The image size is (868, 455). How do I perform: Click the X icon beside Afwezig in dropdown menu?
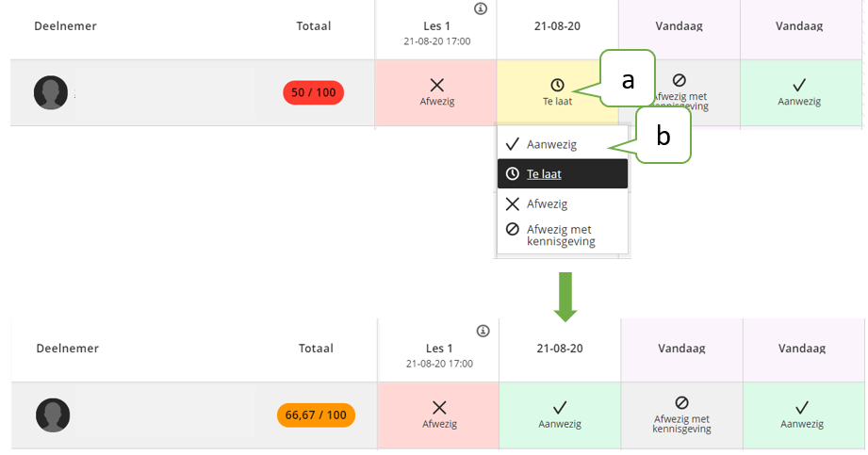click(x=513, y=203)
